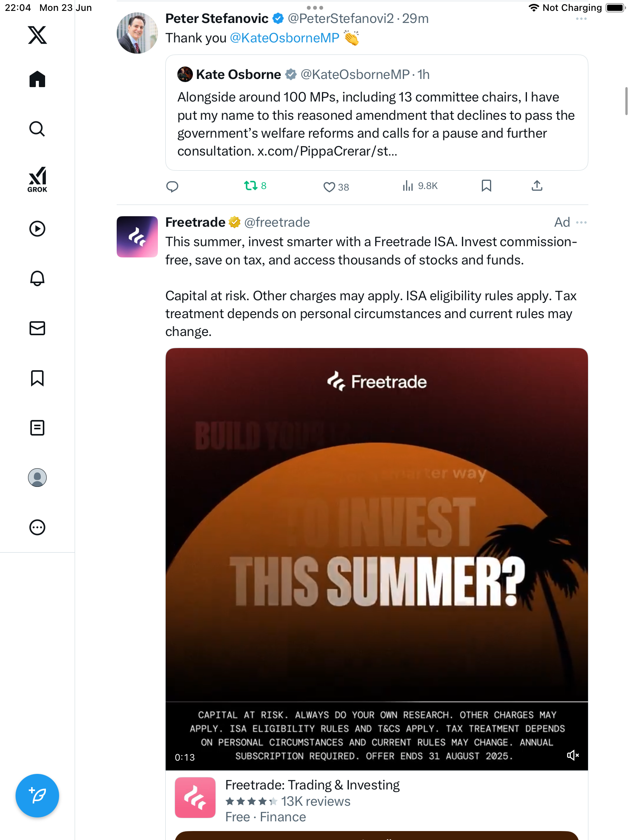The height and width of the screenshot is (840, 630).
Task: Open Freetrade Trading & Investing app card
Action: point(376,801)
